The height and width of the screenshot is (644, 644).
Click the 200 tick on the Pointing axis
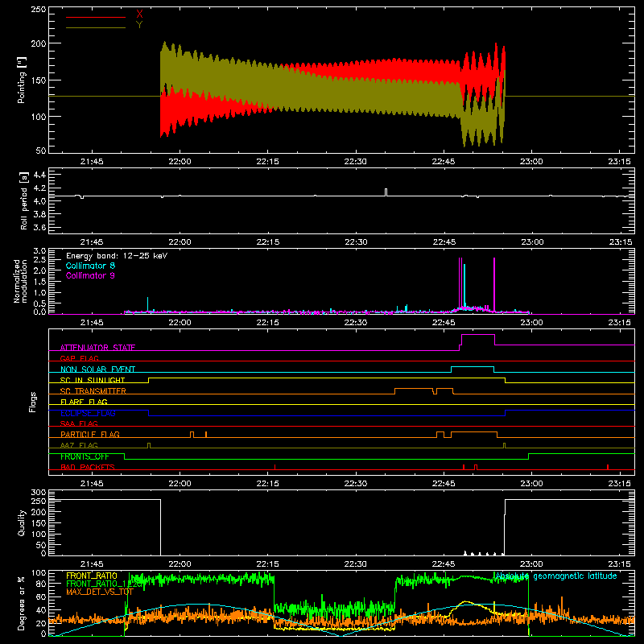click(39, 43)
